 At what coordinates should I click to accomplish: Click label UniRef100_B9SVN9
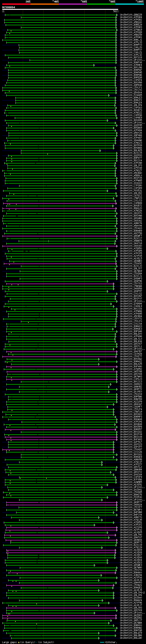coord(131,82)
